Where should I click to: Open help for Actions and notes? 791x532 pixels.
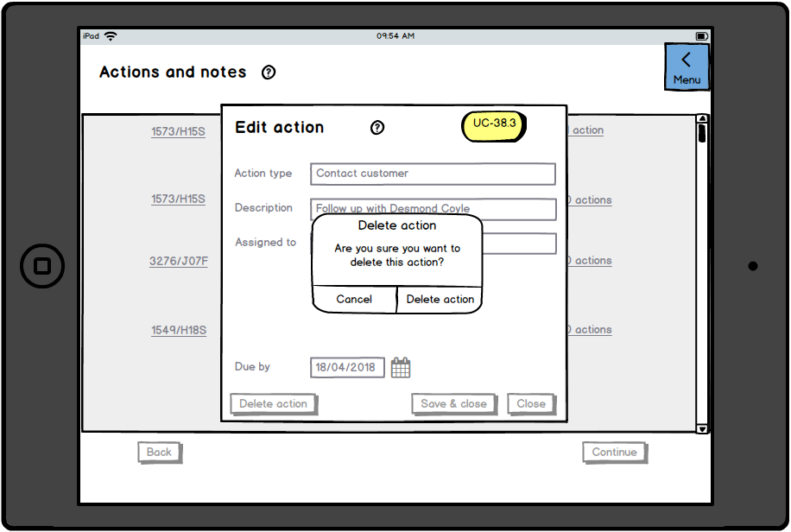point(269,73)
